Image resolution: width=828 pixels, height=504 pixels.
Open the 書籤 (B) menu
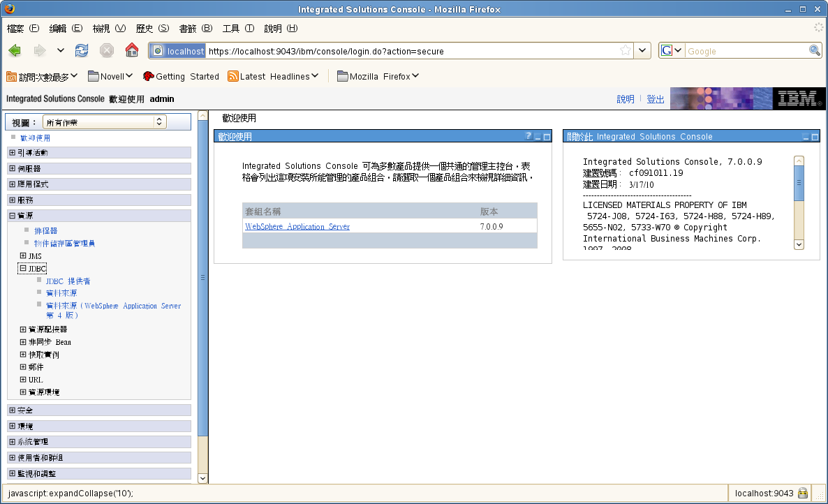point(195,29)
